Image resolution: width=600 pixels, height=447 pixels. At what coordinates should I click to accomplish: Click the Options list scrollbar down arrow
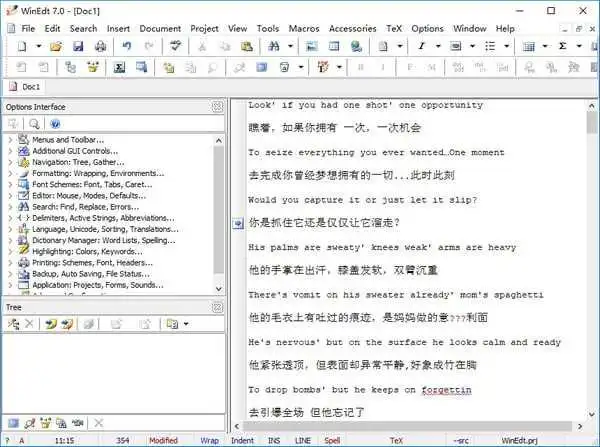coord(219,289)
